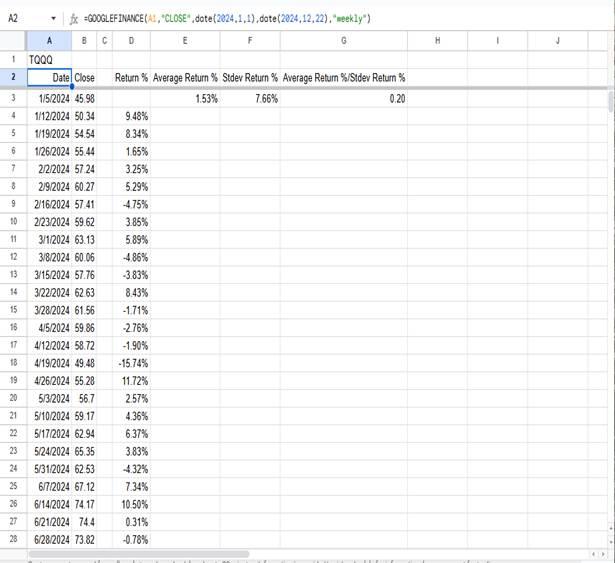This screenshot has width=615, height=563.
Task: Click the date cell 5/10/2024
Action: click(49, 416)
